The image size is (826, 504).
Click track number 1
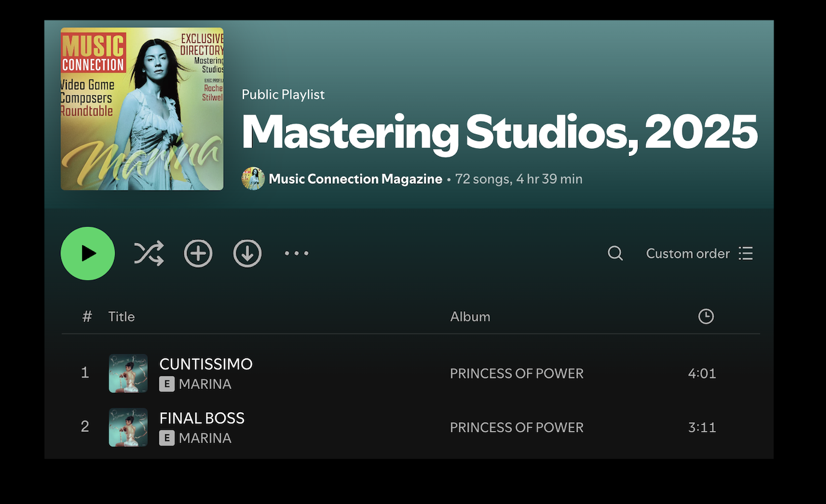click(85, 373)
